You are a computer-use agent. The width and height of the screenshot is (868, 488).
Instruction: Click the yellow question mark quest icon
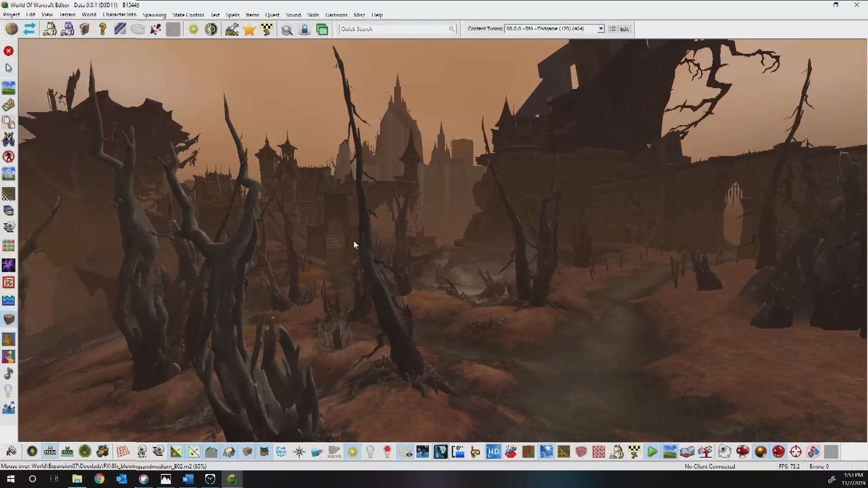(x=103, y=29)
